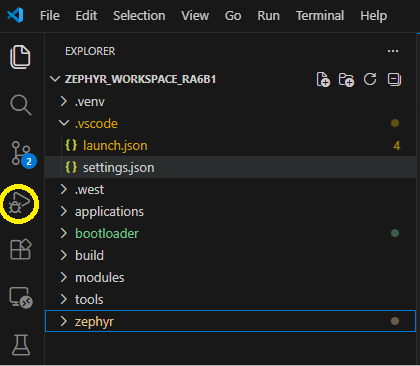Expand the .venv folder
420x366 pixels.
64,101
